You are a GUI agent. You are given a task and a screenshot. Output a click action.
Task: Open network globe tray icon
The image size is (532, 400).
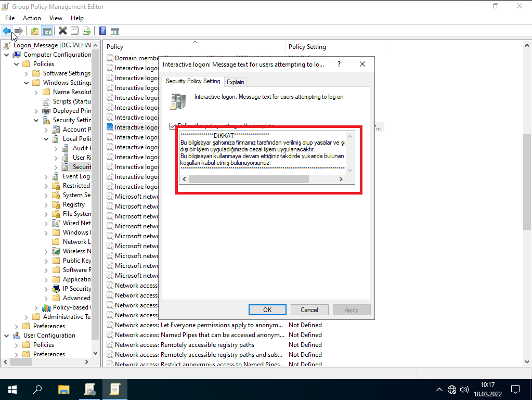tap(452, 390)
